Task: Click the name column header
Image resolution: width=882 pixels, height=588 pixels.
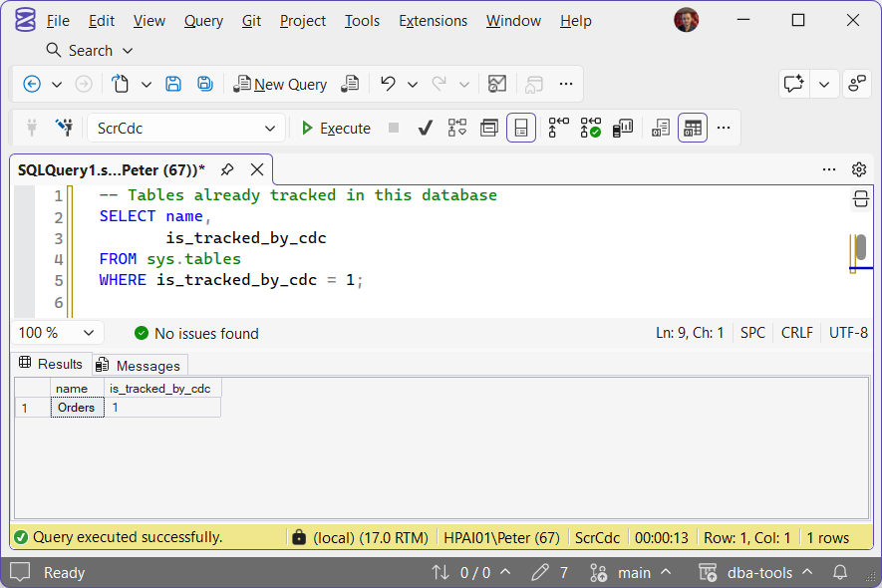Action: [x=77, y=389]
